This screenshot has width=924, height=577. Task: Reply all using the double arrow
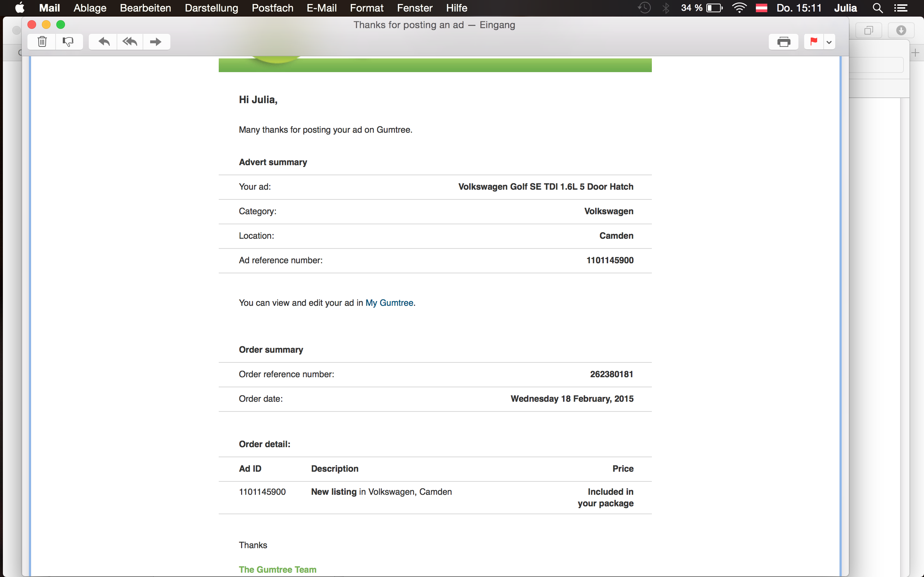point(130,41)
